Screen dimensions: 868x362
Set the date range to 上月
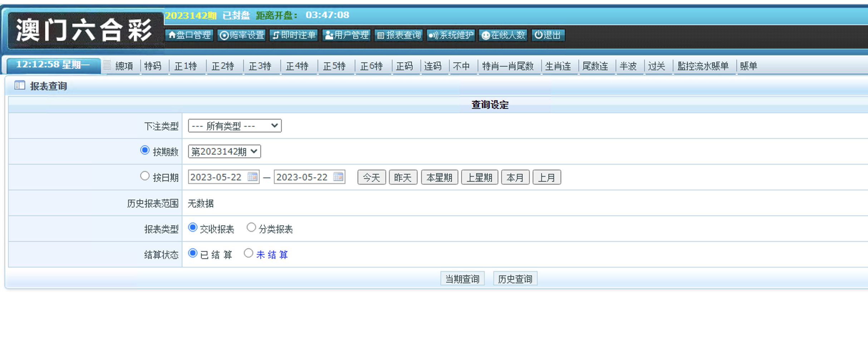point(547,177)
